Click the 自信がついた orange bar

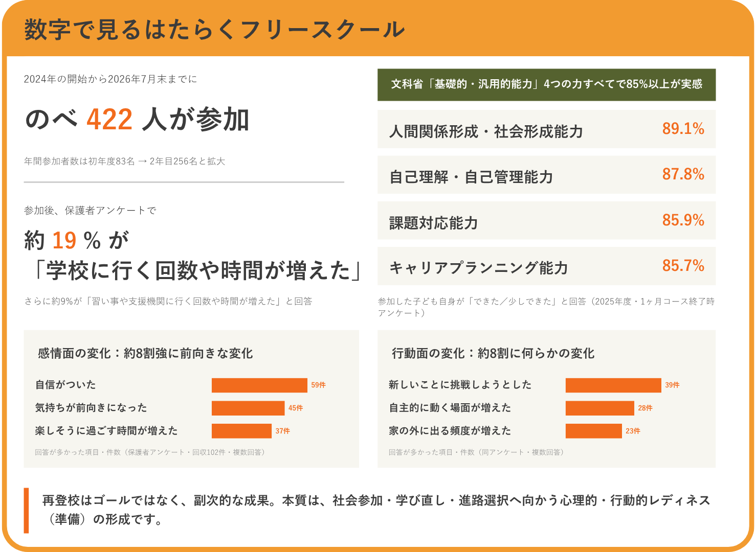click(259, 385)
